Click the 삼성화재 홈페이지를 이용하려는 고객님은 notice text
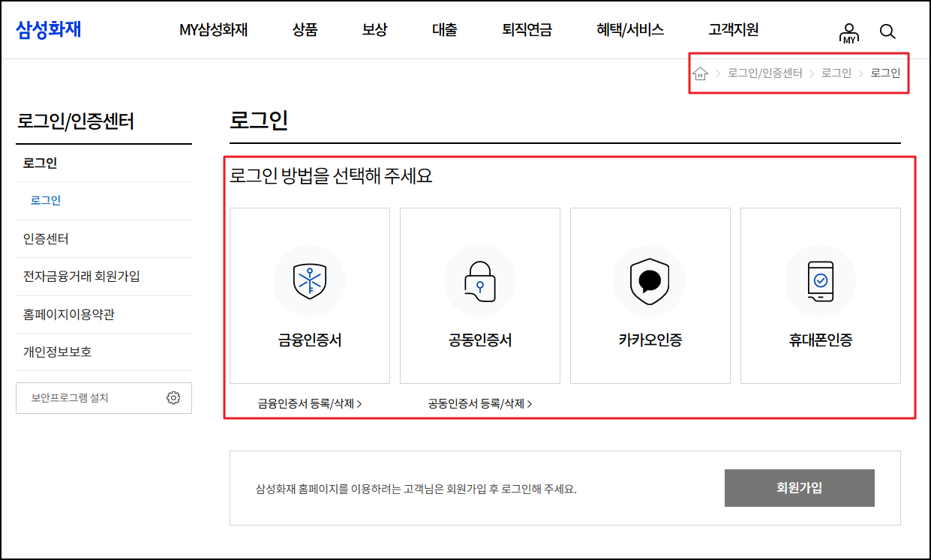931x560 pixels. point(416,490)
